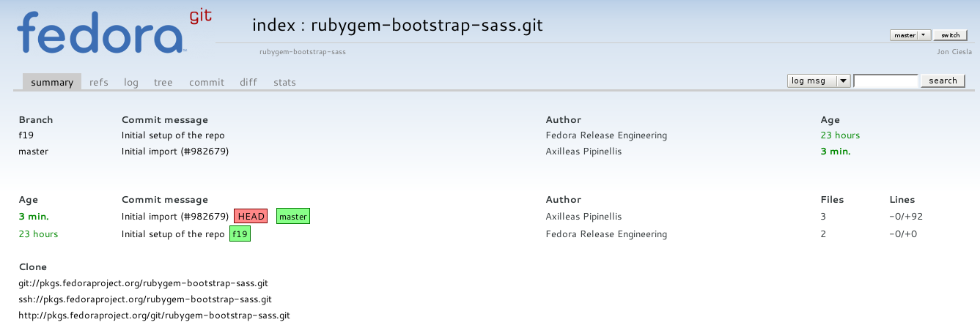Open the commit tab
Viewport: 980px width, 325px height.
pyautogui.click(x=207, y=82)
